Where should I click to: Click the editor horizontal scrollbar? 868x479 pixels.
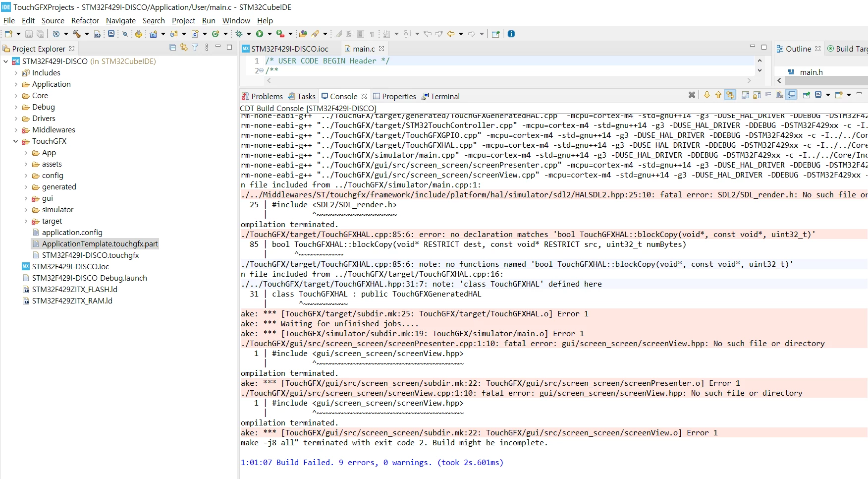509,80
